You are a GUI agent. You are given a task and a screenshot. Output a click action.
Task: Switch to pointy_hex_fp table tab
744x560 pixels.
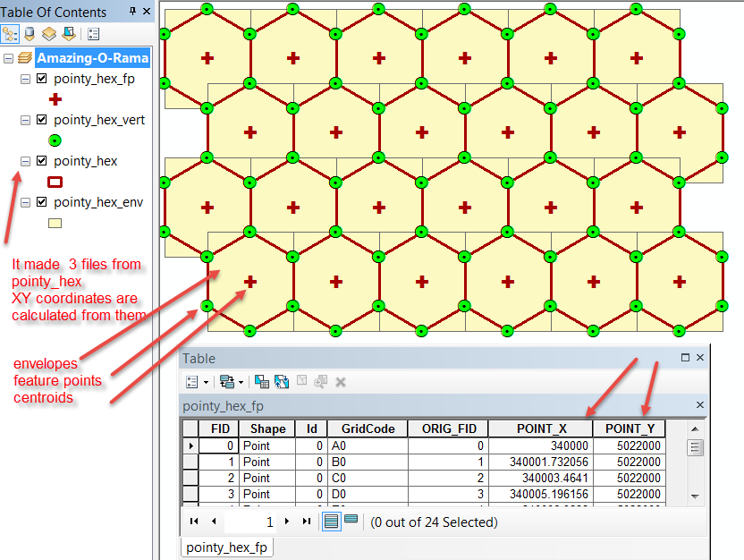click(227, 547)
